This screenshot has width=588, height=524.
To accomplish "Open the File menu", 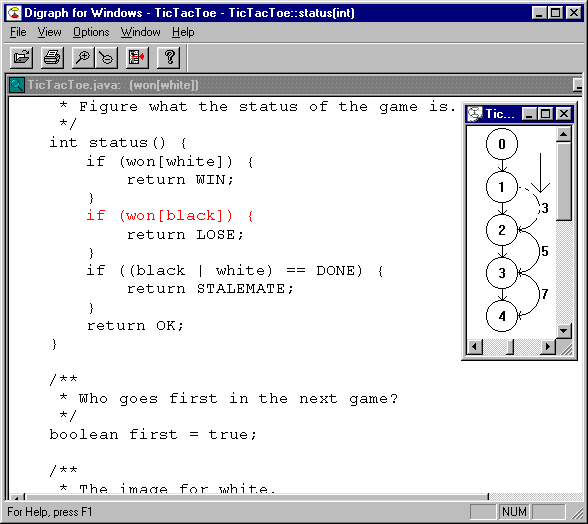I will tap(18, 32).
